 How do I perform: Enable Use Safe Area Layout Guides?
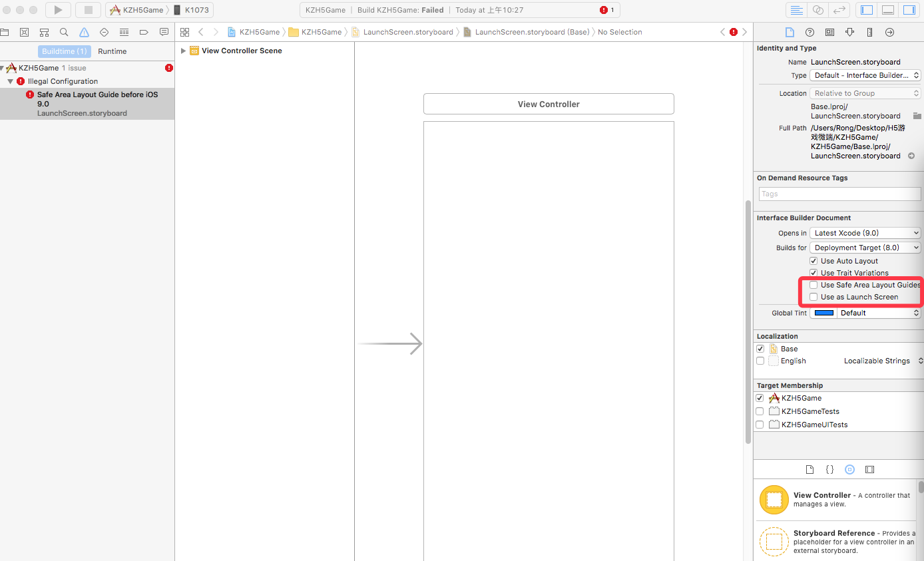813,285
